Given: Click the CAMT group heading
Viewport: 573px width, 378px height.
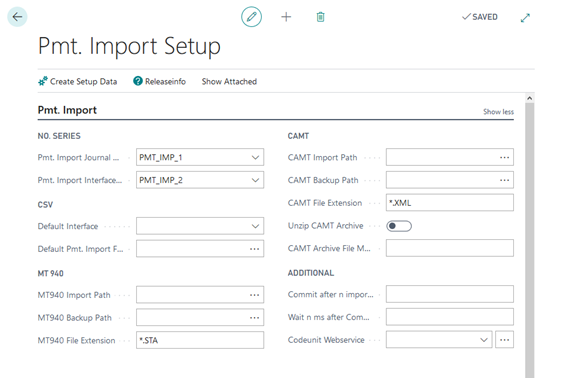Looking at the screenshot, I should click(x=298, y=136).
